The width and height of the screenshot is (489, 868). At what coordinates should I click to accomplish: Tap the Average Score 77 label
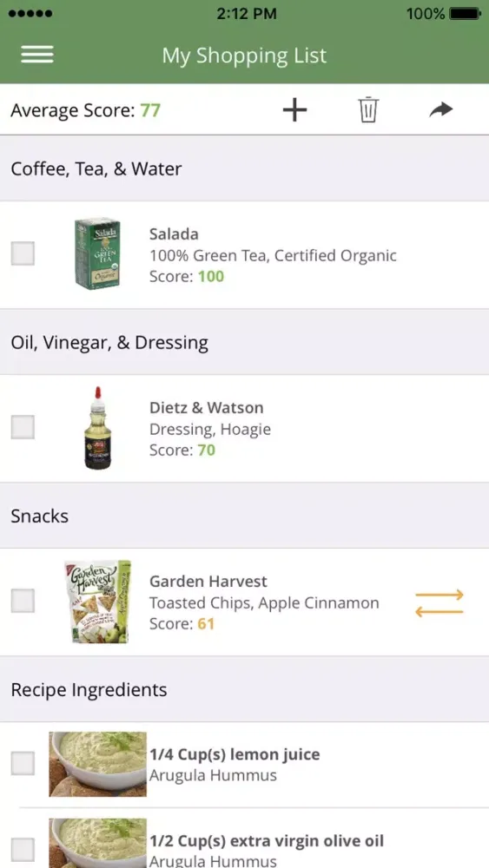85,111
